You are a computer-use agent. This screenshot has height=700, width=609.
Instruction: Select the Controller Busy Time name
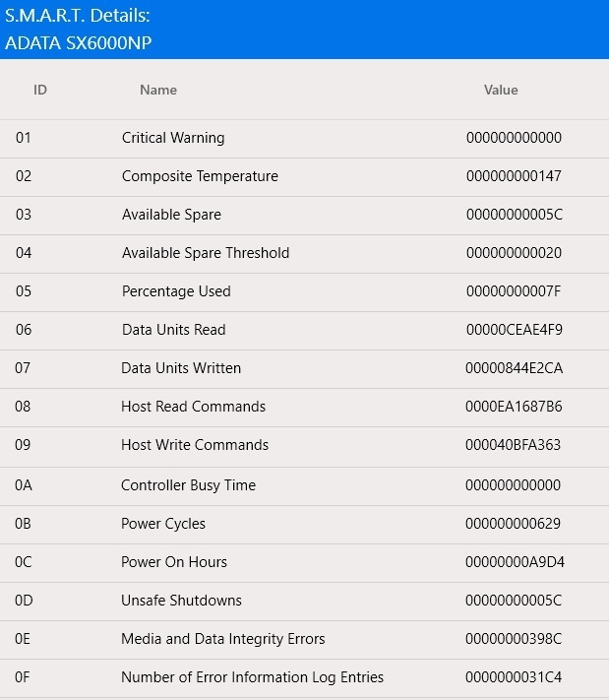[188, 484]
